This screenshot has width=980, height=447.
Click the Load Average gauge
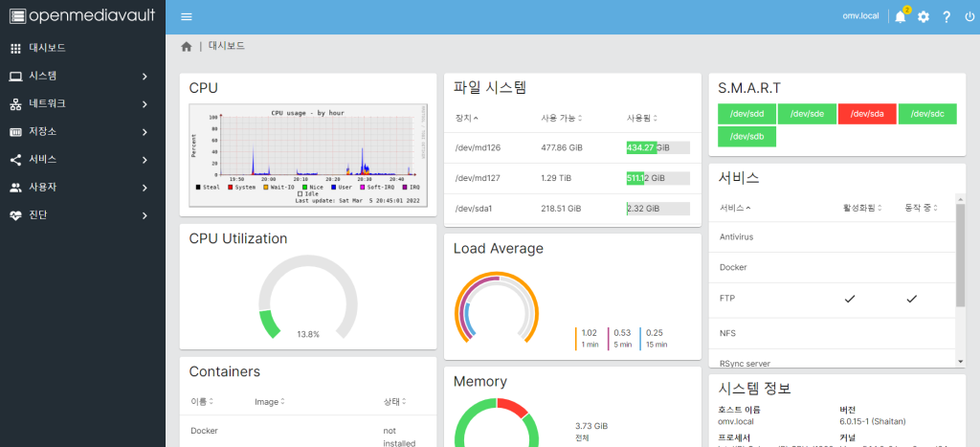coord(497,307)
